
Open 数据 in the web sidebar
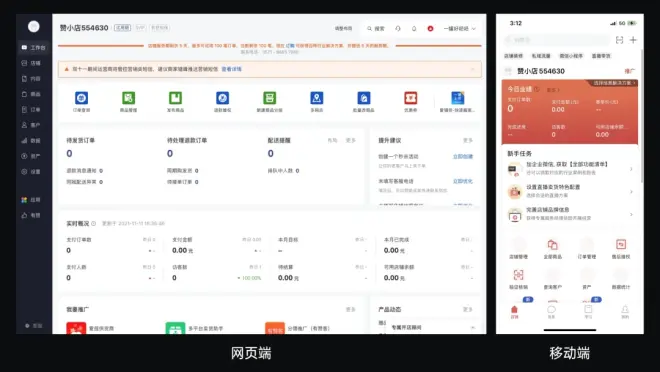point(32,141)
